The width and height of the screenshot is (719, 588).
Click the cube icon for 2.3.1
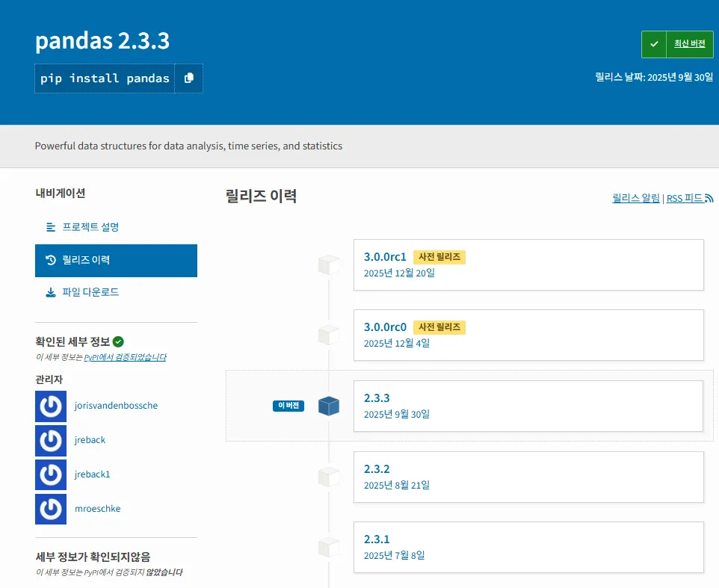329,547
